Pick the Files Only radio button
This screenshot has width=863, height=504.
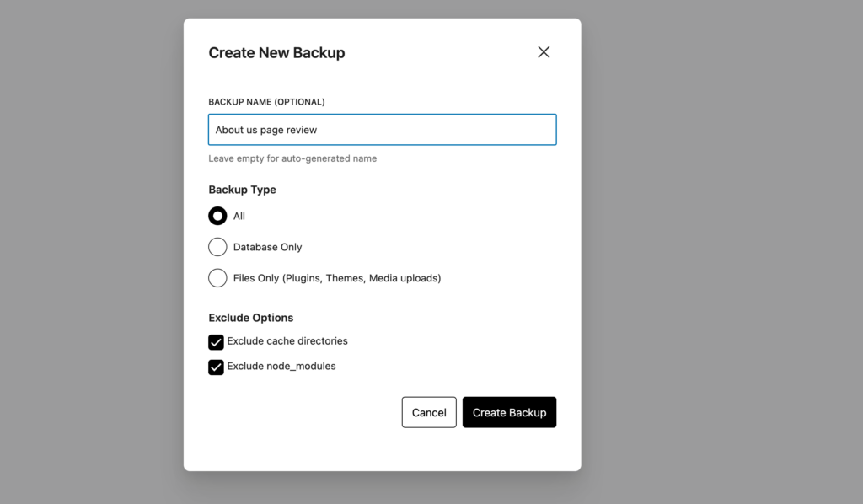coord(217,278)
